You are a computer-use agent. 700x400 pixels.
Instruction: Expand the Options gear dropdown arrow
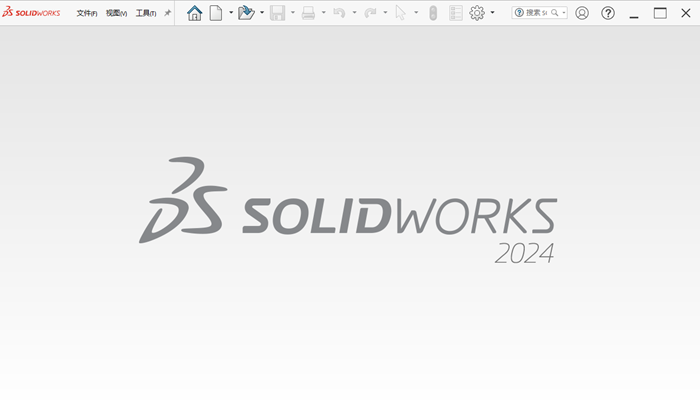point(492,12)
